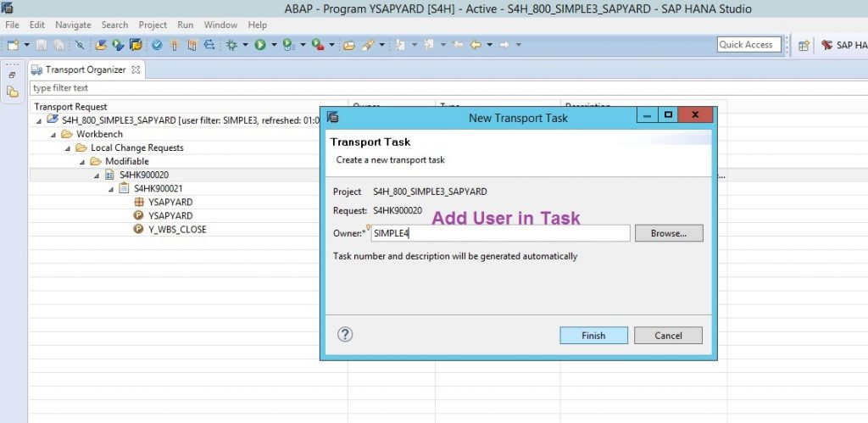The image size is (868, 423).
Task: Click the Open folder toolbar icon
Action: click(x=348, y=46)
